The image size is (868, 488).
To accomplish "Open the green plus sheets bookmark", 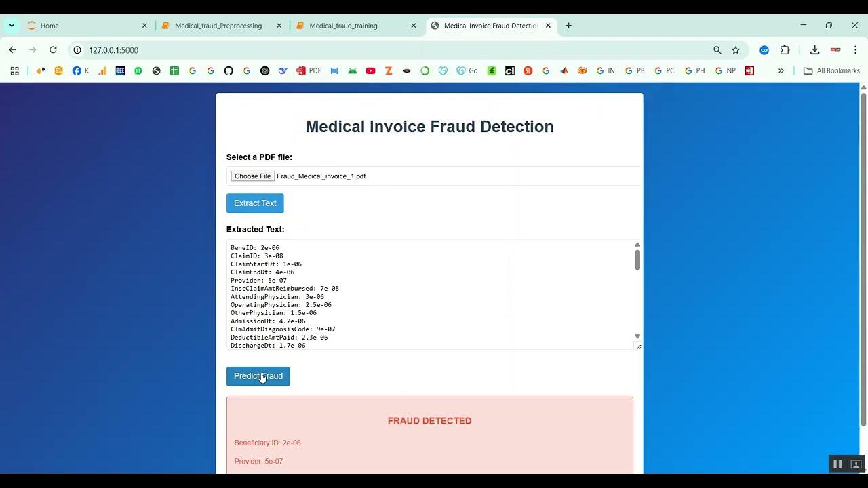I will (x=174, y=70).
